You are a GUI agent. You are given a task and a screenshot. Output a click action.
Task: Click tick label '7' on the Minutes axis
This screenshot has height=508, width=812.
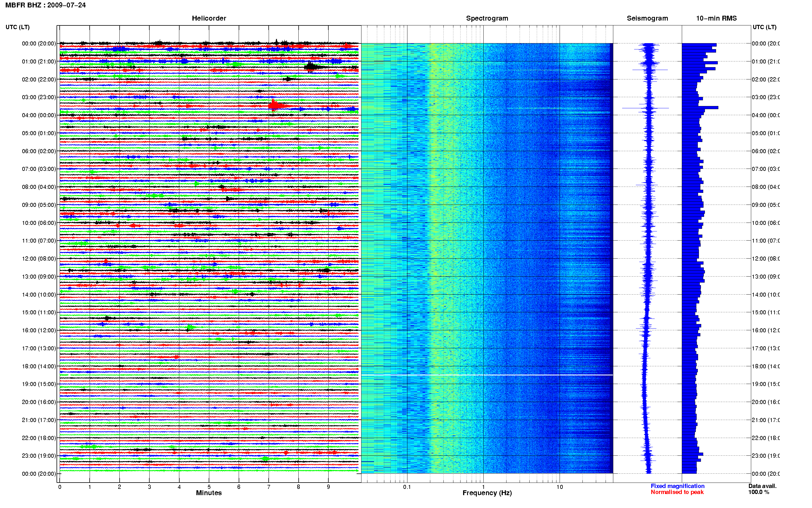269,487
